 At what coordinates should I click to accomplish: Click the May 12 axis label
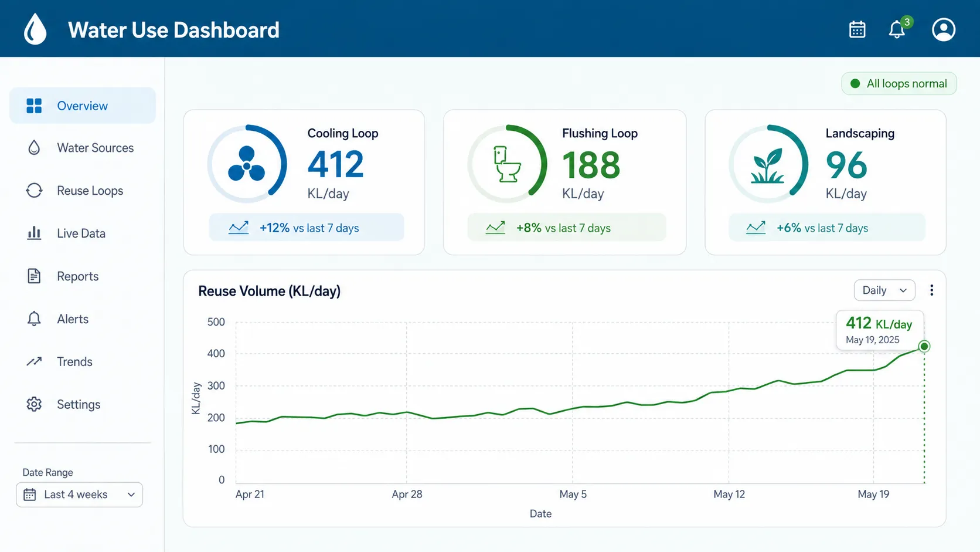click(x=729, y=494)
